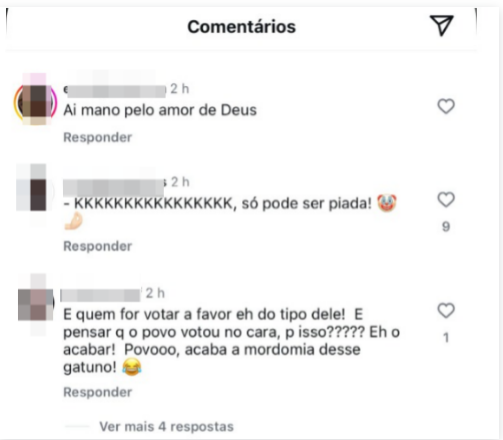Like the "E quem for votar" comment
The width and height of the screenshot is (503, 440).
(446, 310)
